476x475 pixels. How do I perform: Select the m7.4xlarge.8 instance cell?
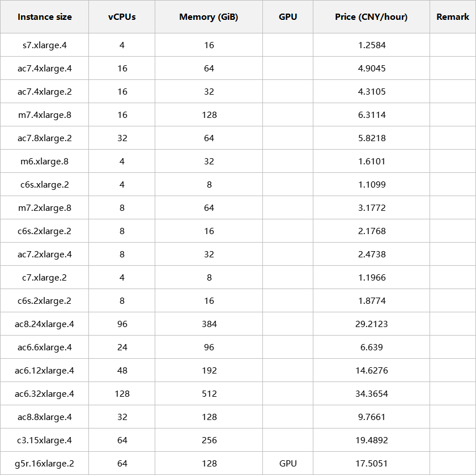click(x=45, y=115)
